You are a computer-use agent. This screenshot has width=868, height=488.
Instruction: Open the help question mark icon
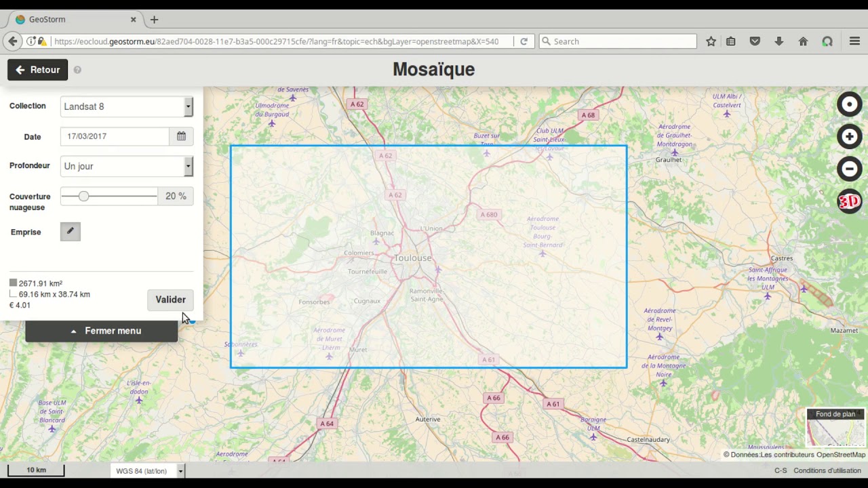tap(77, 70)
